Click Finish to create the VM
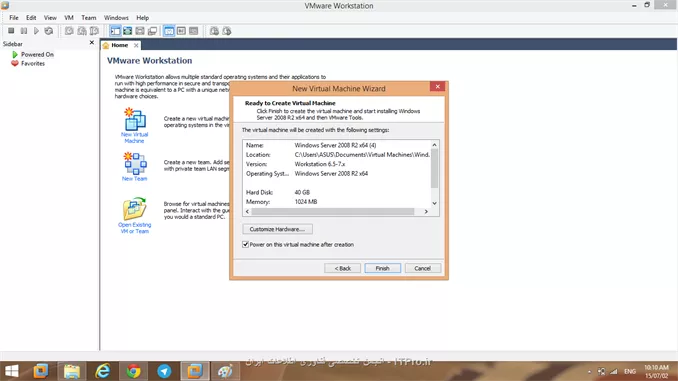Screen dimensions: 678x381 [x=382, y=269]
